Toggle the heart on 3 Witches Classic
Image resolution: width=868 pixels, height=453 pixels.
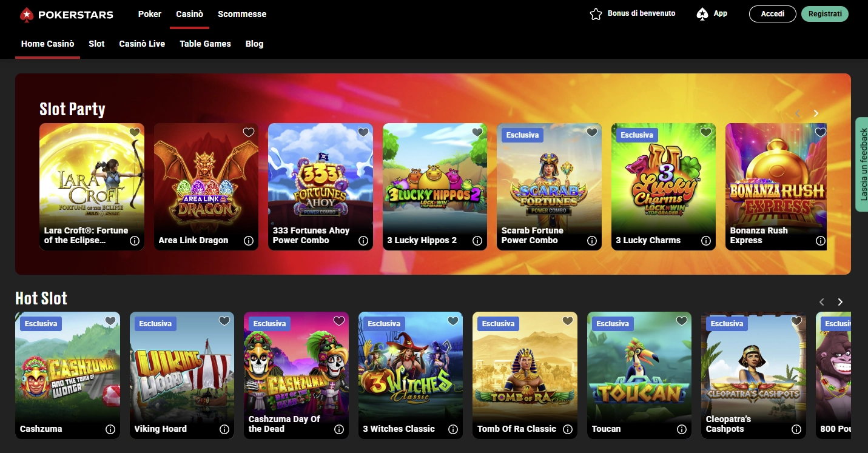point(453,320)
